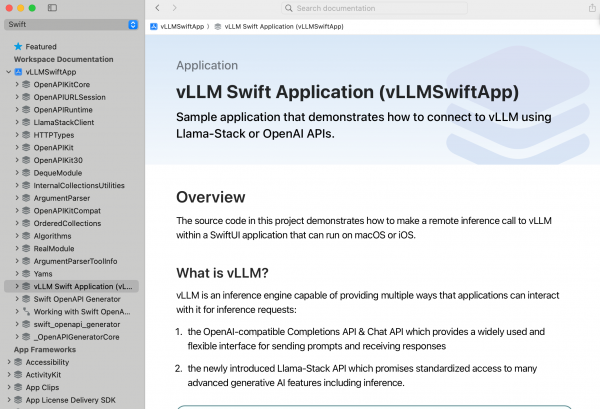
Task: Click the Yams module stack icon
Action: coord(26,273)
